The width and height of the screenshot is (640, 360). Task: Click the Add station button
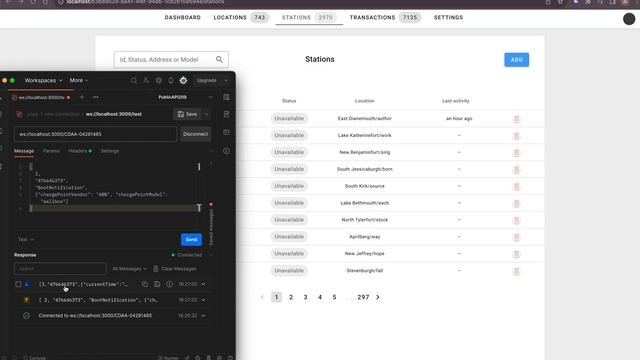click(516, 60)
